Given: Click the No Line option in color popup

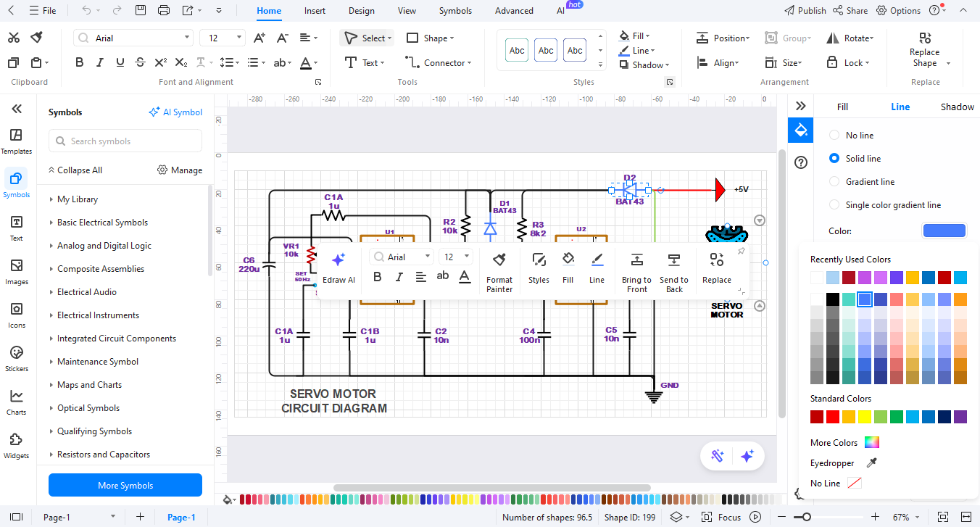Looking at the screenshot, I should pyautogui.click(x=836, y=483).
